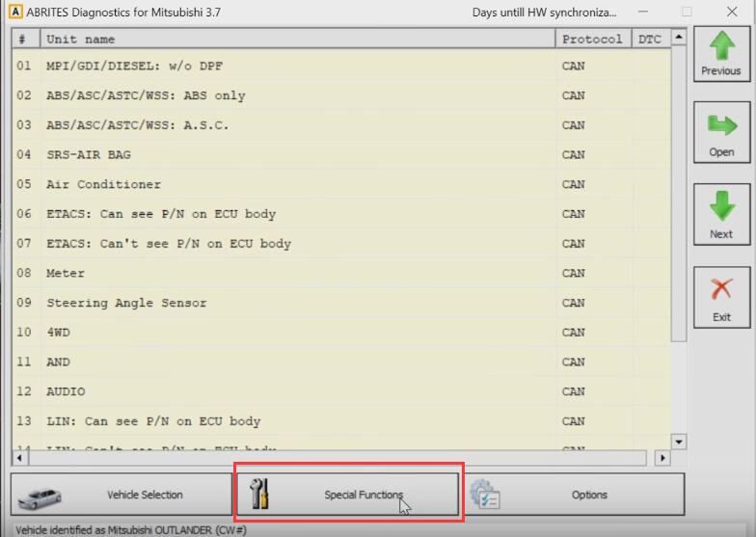Viewport: 756px width, 537px height.
Task: Select LIN: Can see P/N on ECU body
Action: coord(341,421)
